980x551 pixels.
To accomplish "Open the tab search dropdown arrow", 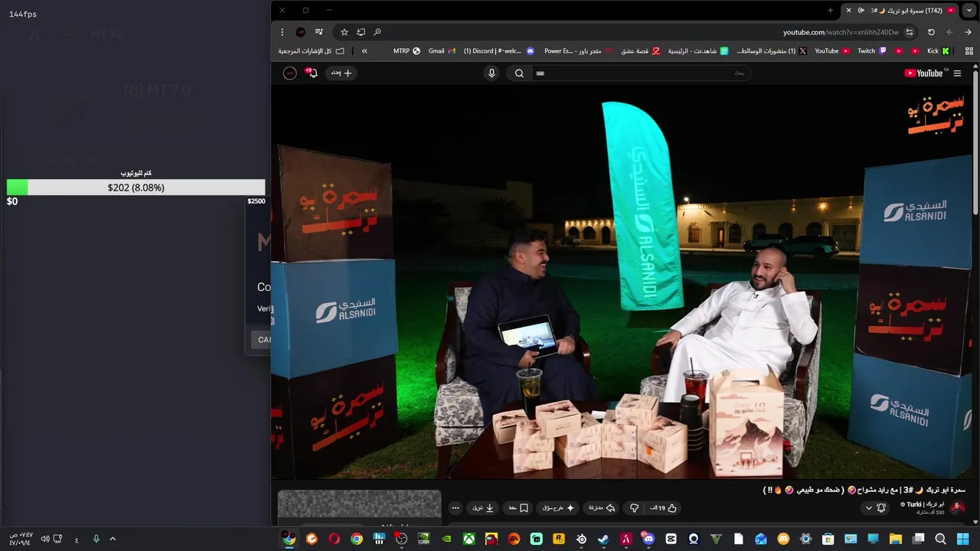I will [x=969, y=10].
